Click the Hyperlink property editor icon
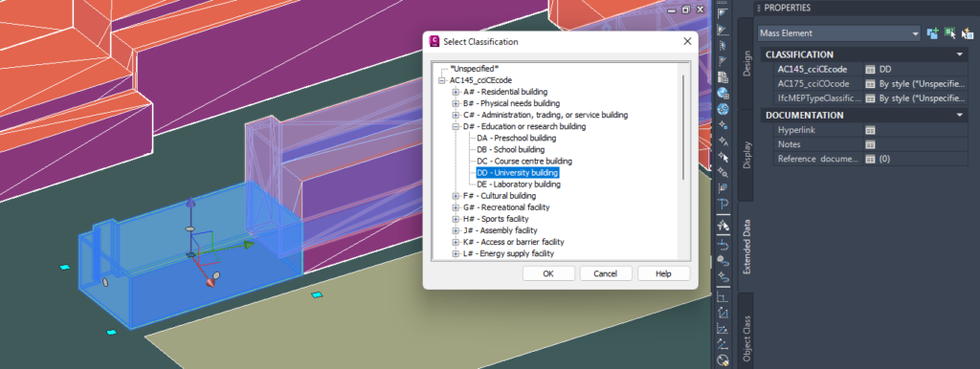This screenshot has width=980, height=369. [870, 130]
